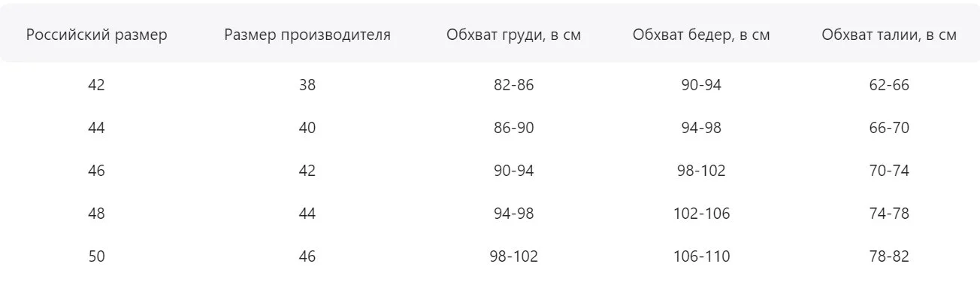Viewport: 980px width, 285px height.
Task: Click the 'Российский размер' column header
Action: click(x=96, y=35)
